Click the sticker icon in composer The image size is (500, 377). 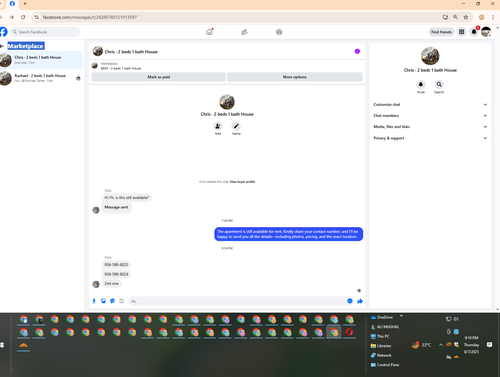pos(113,301)
